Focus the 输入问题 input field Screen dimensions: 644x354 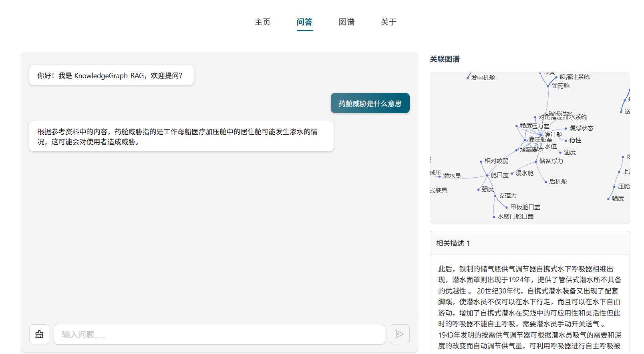click(x=219, y=334)
